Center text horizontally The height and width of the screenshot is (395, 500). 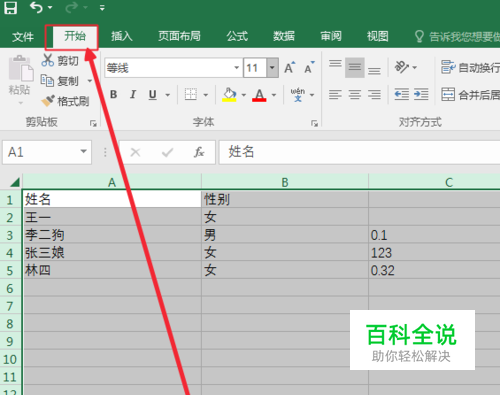(x=355, y=95)
